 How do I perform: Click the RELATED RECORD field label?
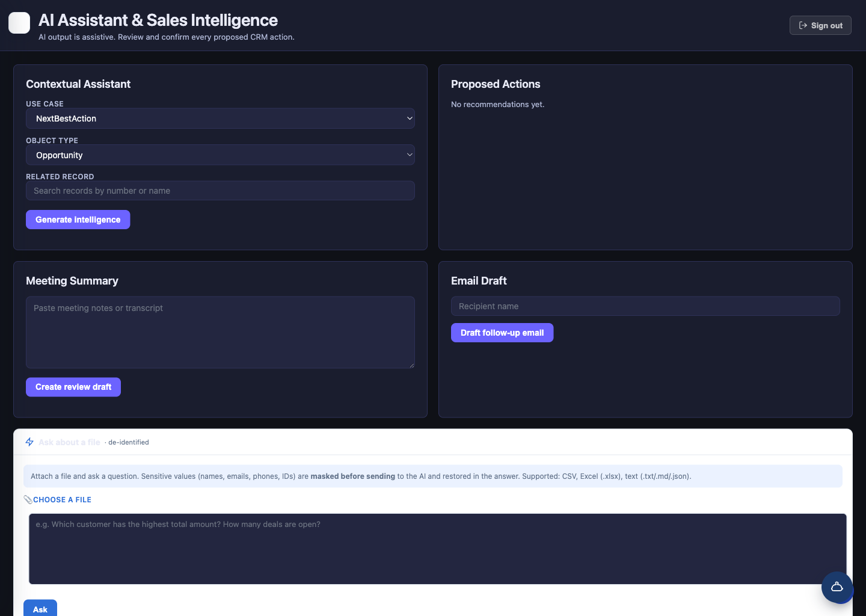tap(60, 177)
